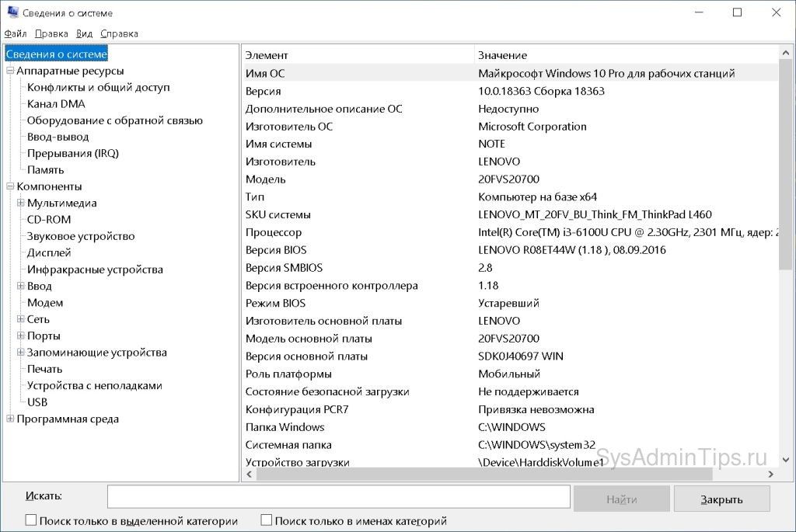Open the Файл menu

pyautogui.click(x=16, y=33)
